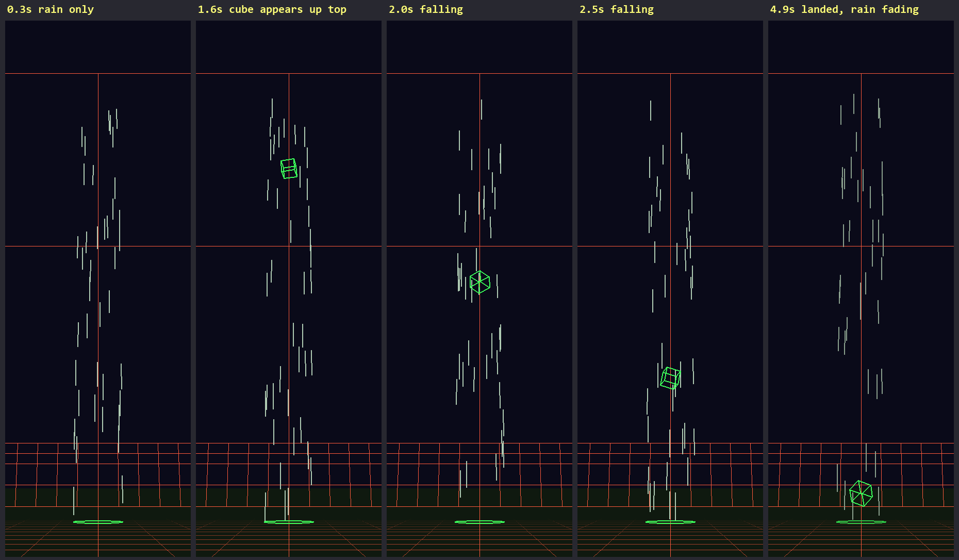The height and width of the screenshot is (560, 959).
Task: Select the green landing ring under the 1.6s panel
Action: click(289, 522)
